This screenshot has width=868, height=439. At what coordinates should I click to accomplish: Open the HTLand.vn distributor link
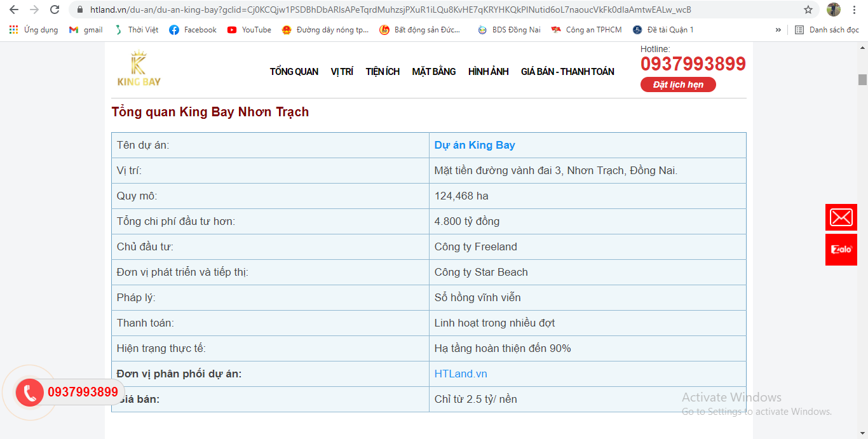point(461,374)
